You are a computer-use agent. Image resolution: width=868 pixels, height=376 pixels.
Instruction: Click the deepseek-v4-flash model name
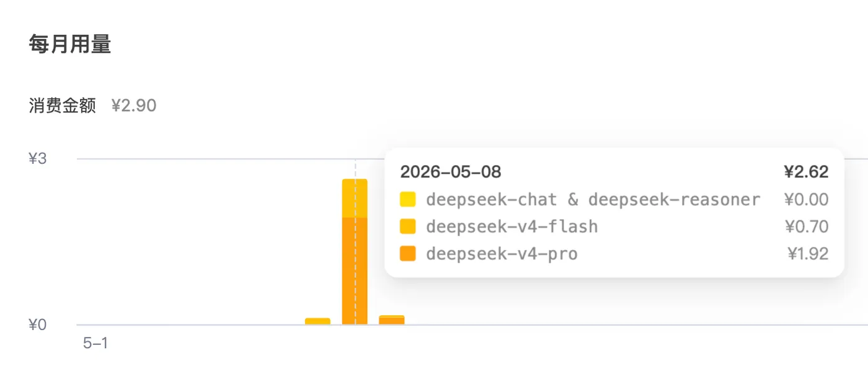pyautogui.click(x=512, y=226)
